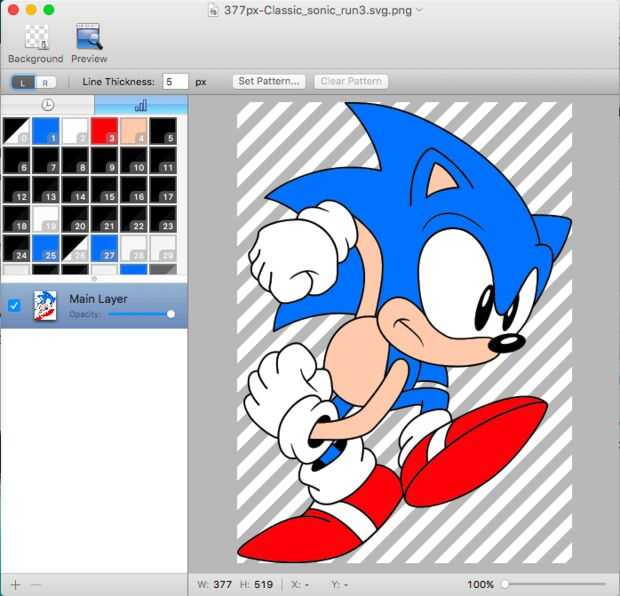Screen dimensions: 620x596
Task: Remove layer with the minus button
Action: 36,585
